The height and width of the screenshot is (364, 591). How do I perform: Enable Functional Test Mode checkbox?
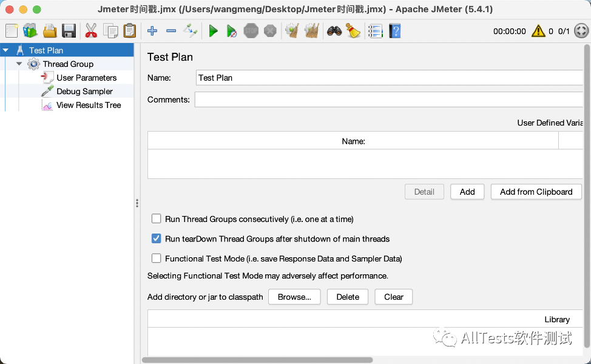pos(156,258)
